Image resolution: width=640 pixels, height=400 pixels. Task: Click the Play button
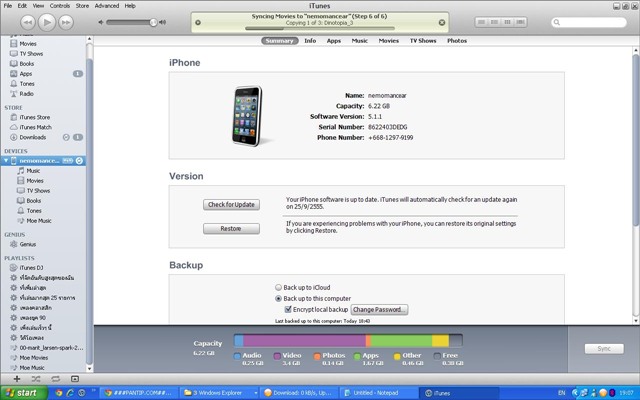coord(47,22)
